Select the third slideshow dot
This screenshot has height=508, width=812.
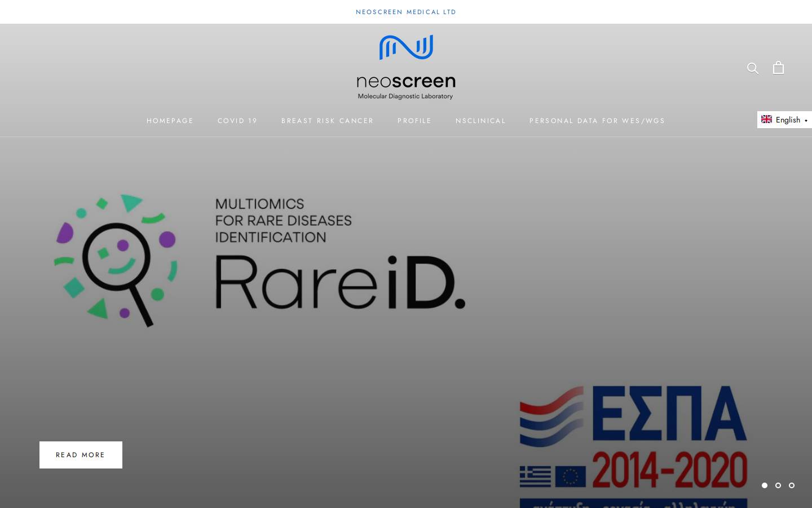click(x=792, y=485)
